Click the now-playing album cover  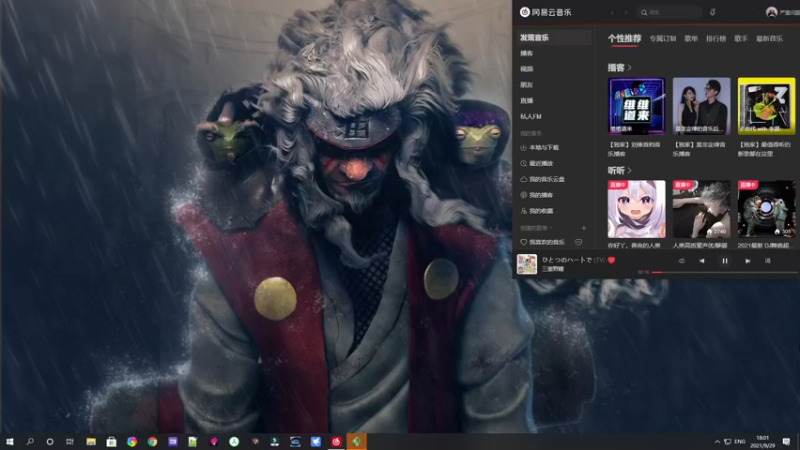[527, 264]
